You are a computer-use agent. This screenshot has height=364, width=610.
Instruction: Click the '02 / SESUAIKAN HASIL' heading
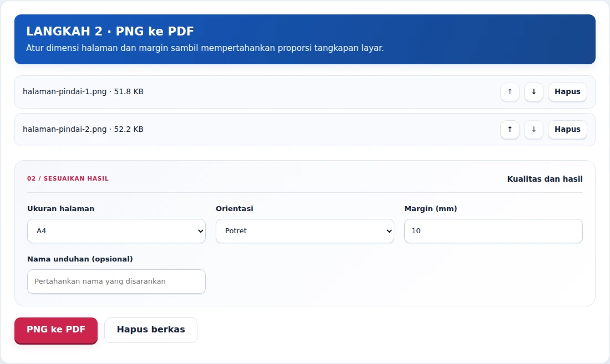click(x=68, y=179)
